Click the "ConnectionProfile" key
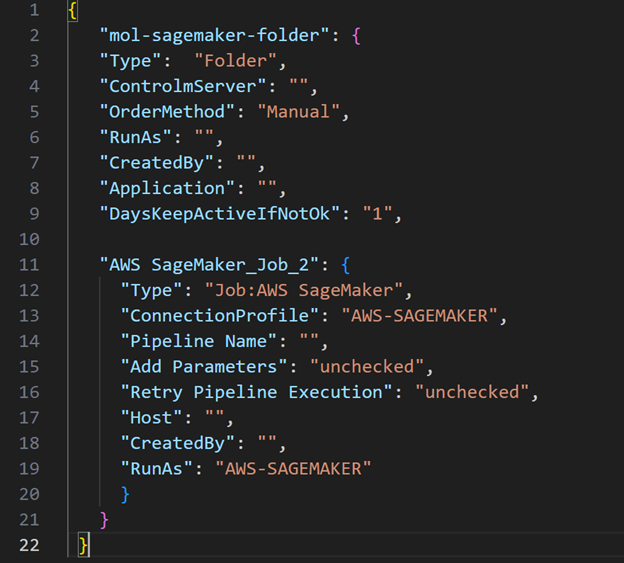This screenshot has width=624, height=563. click(220, 316)
